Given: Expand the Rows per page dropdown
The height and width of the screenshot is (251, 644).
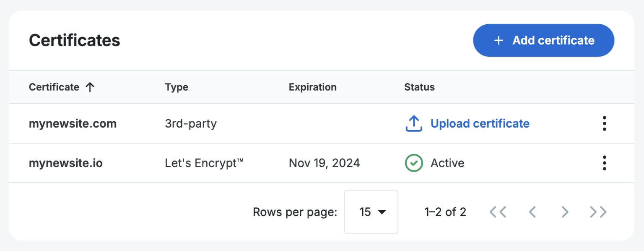Looking at the screenshot, I should coord(371,212).
